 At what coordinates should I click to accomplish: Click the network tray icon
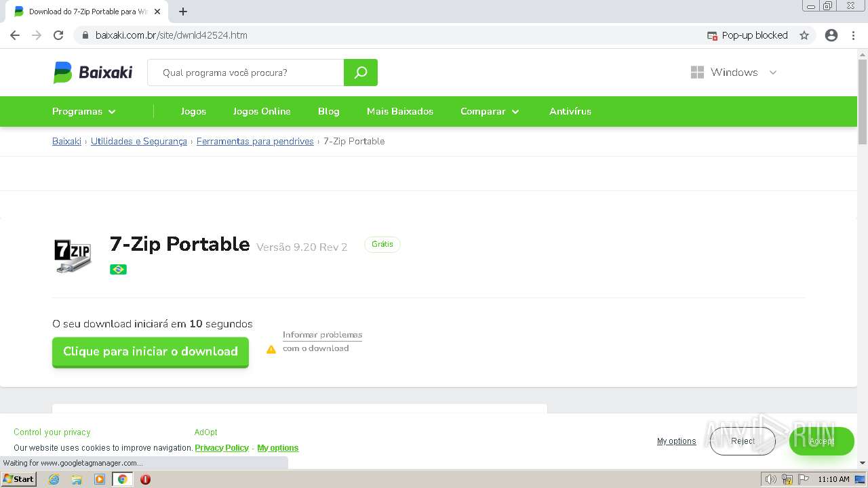tap(787, 479)
